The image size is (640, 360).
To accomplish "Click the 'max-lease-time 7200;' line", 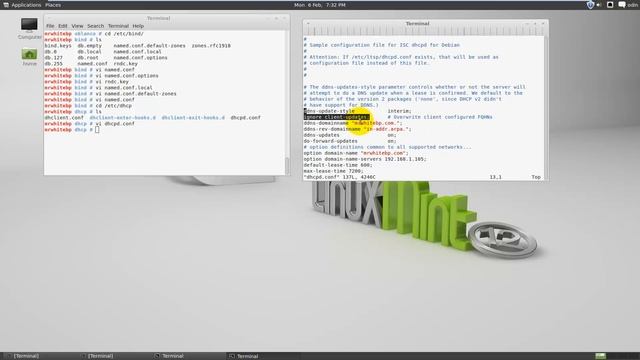I will click(333, 171).
